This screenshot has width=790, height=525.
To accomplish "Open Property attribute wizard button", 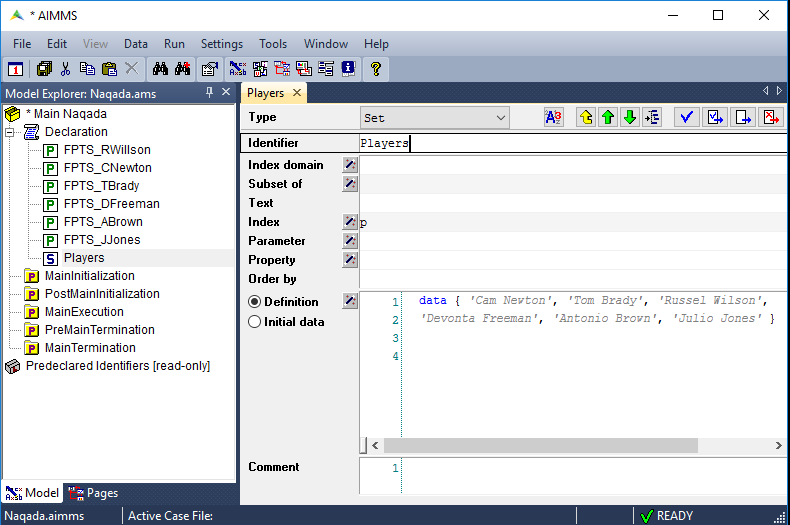I will [x=350, y=260].
